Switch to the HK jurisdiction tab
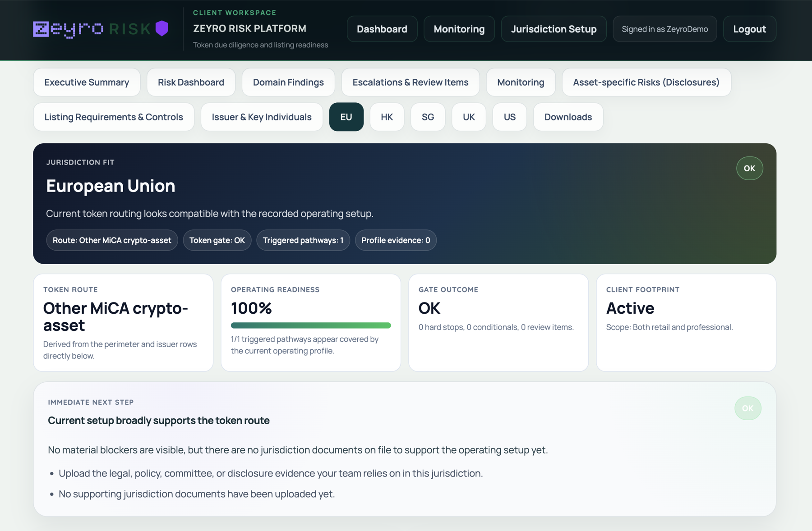Screen dimensions: 812x531 pos(387,117)
